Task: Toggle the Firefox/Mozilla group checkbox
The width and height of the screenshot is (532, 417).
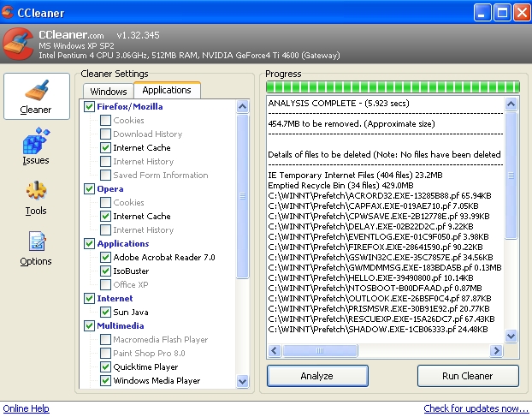Action: click(90, 107)
